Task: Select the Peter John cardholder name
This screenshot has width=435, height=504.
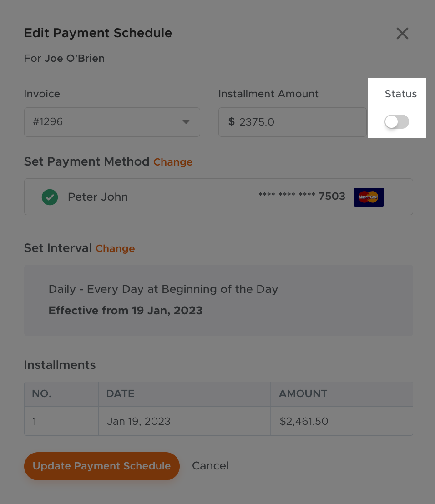Action: (98, 197)
